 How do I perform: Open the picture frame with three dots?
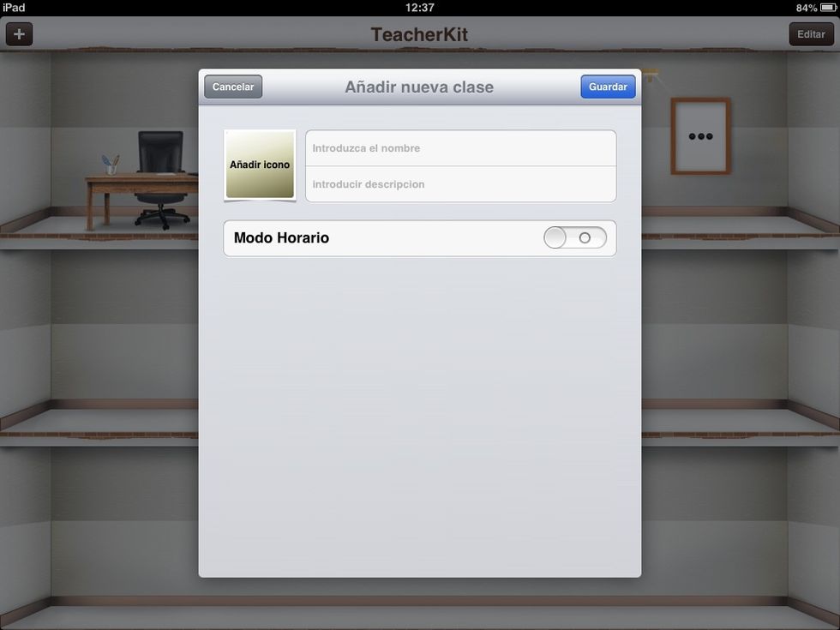point(701,136)
